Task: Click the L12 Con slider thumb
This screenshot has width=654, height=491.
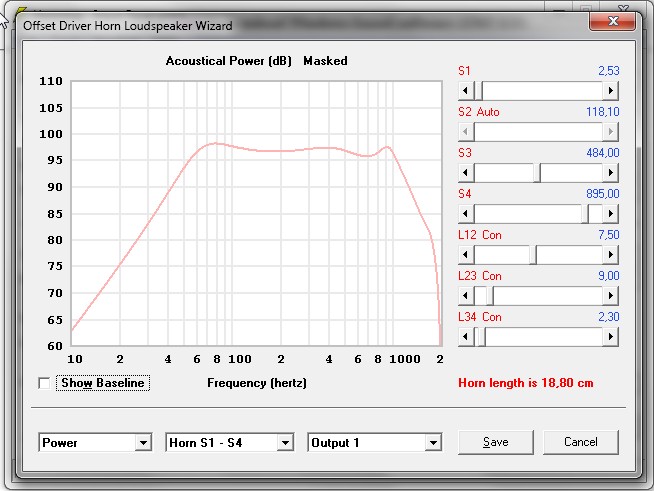Action: [533, 254]
